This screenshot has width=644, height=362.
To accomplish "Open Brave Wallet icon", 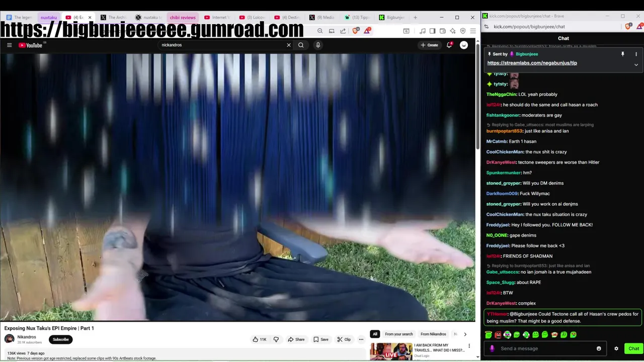I will 443,31.
